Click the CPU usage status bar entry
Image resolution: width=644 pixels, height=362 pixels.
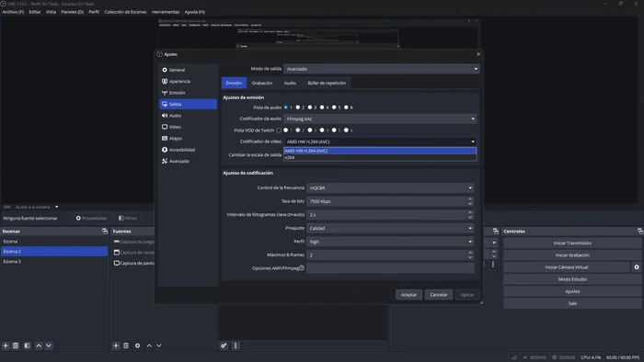tap(591, 357)
